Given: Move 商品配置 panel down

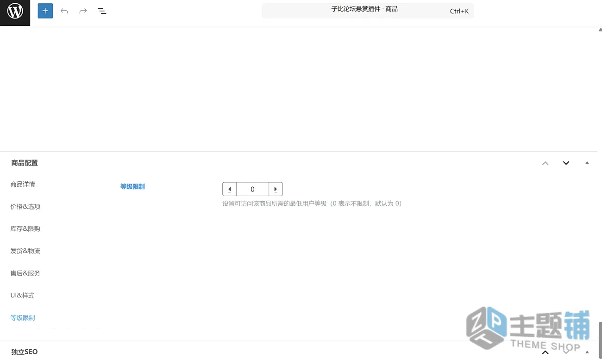Looking at the screenshot, I should point(566,163).
